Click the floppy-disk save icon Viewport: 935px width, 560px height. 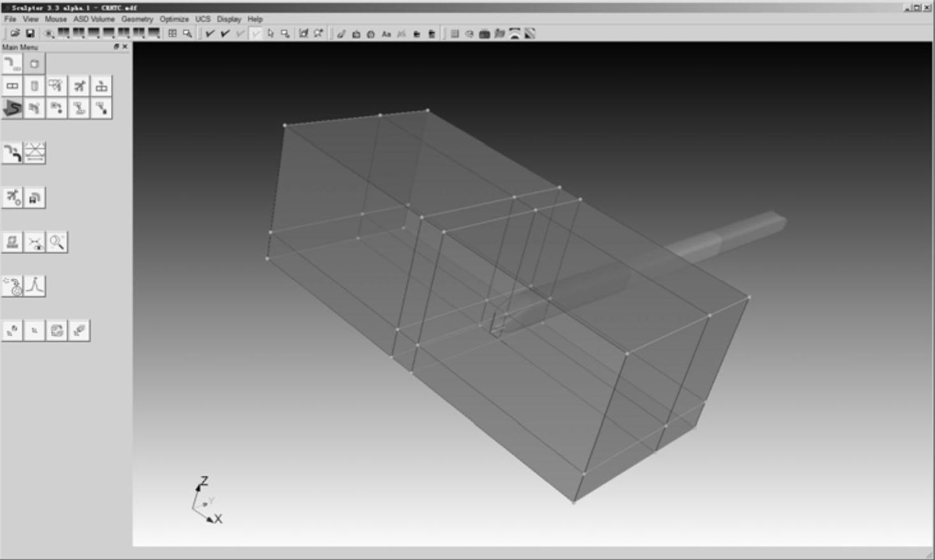point(30,33)
